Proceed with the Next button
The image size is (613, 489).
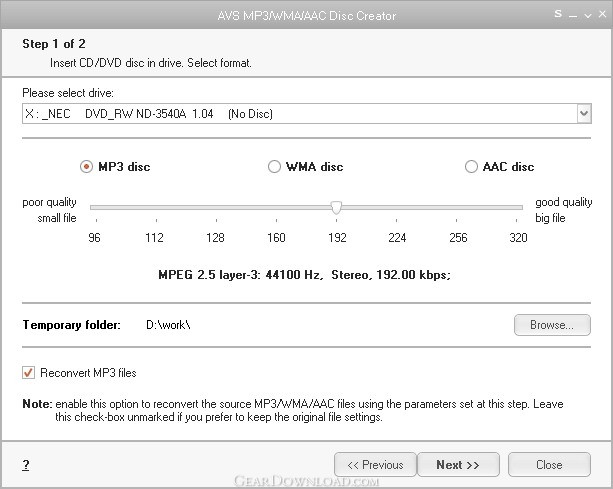pyautogui.click(x=458, y=464)
